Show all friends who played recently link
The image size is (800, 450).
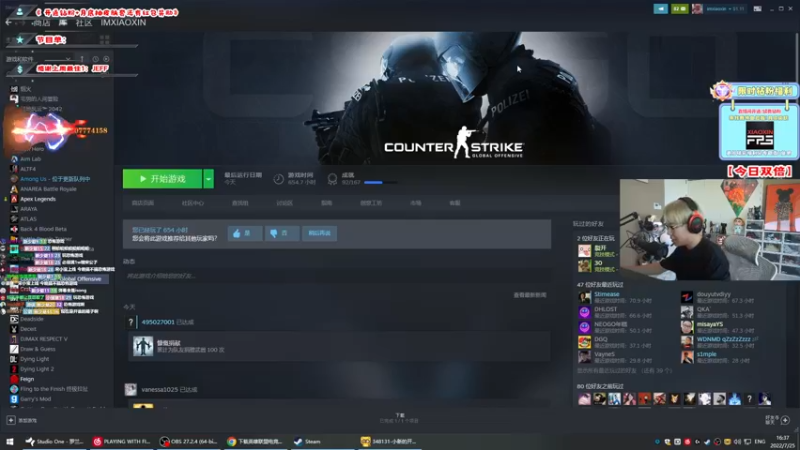(x=624, y=371)
